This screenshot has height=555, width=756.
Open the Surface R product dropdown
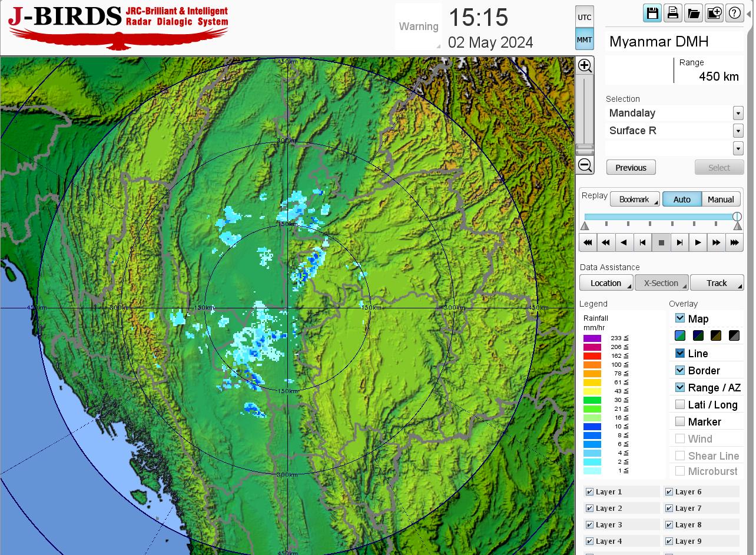pos(738,131)
